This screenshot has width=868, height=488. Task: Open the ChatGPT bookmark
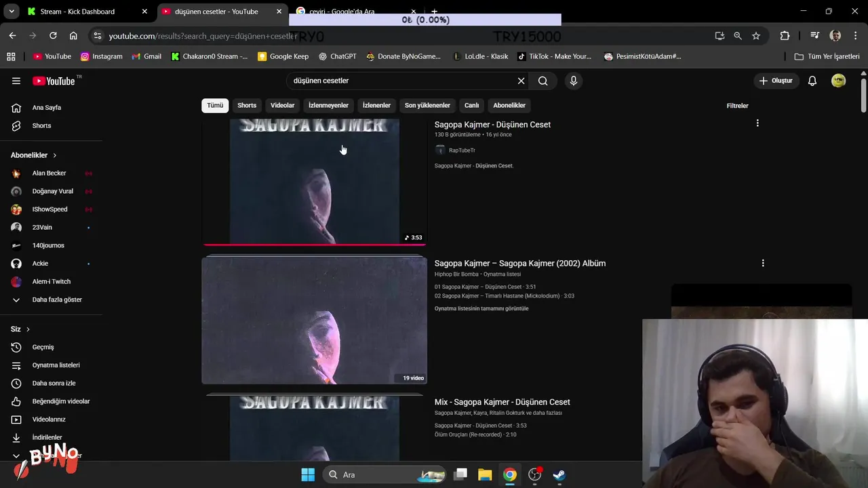tap(337, 56)
